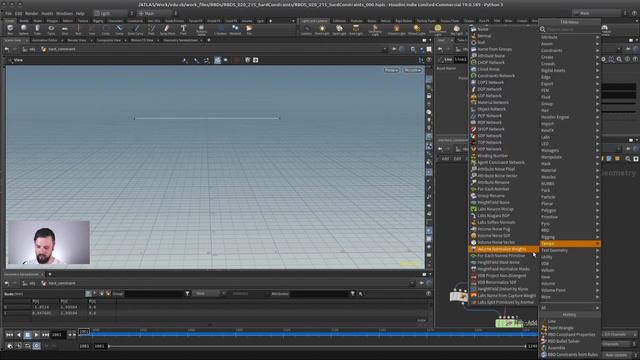
Task: Toggle the Persp camera menu in viewport
Action: point(391,70)
